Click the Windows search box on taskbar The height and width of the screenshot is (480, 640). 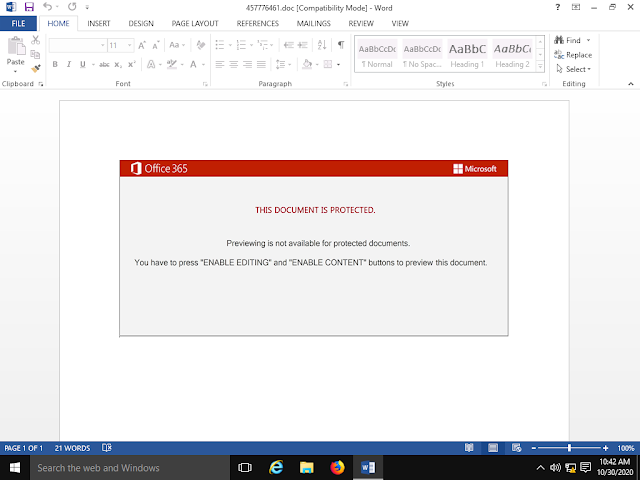point(130,467)
